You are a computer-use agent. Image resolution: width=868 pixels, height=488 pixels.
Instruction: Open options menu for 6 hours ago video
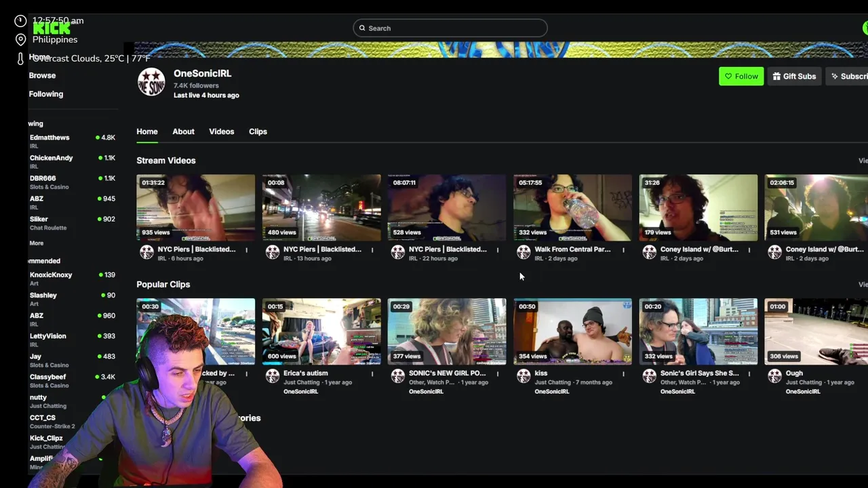[x=246, y=250]
